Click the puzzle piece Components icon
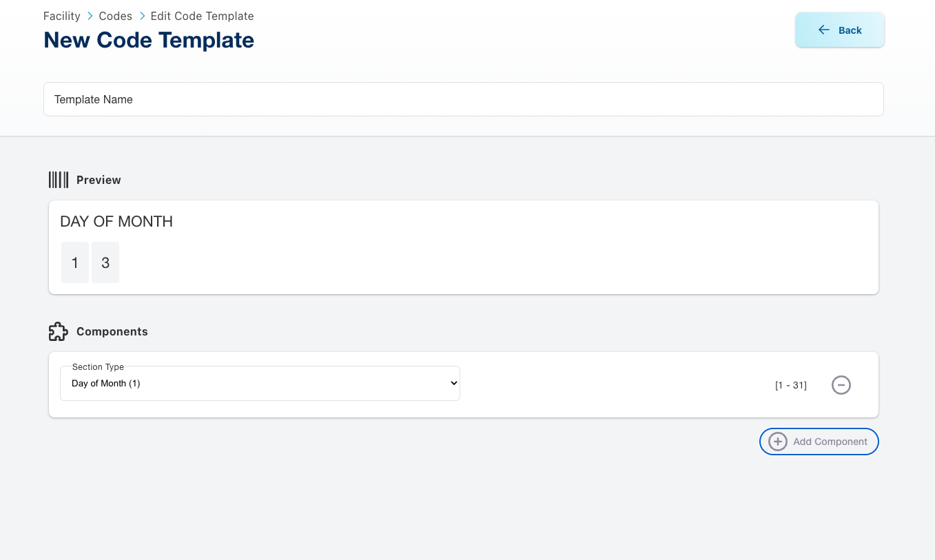 click(59, 331)
